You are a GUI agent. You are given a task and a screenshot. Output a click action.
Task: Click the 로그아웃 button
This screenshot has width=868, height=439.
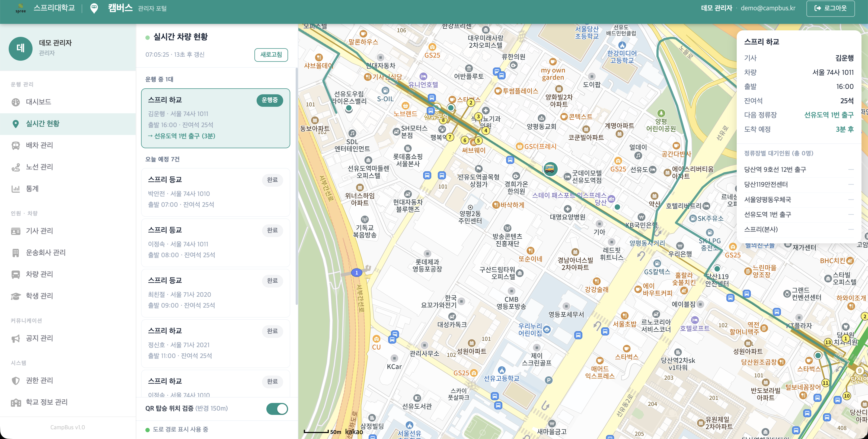coord(830,8)
